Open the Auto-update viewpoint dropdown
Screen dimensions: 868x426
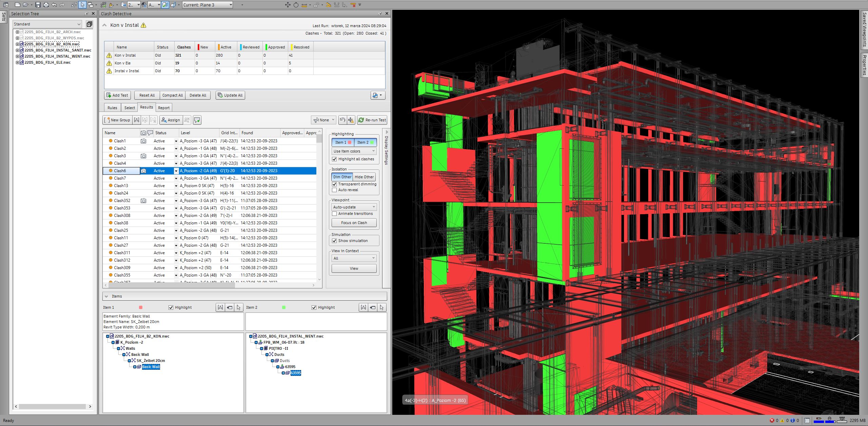coord(354,207)
